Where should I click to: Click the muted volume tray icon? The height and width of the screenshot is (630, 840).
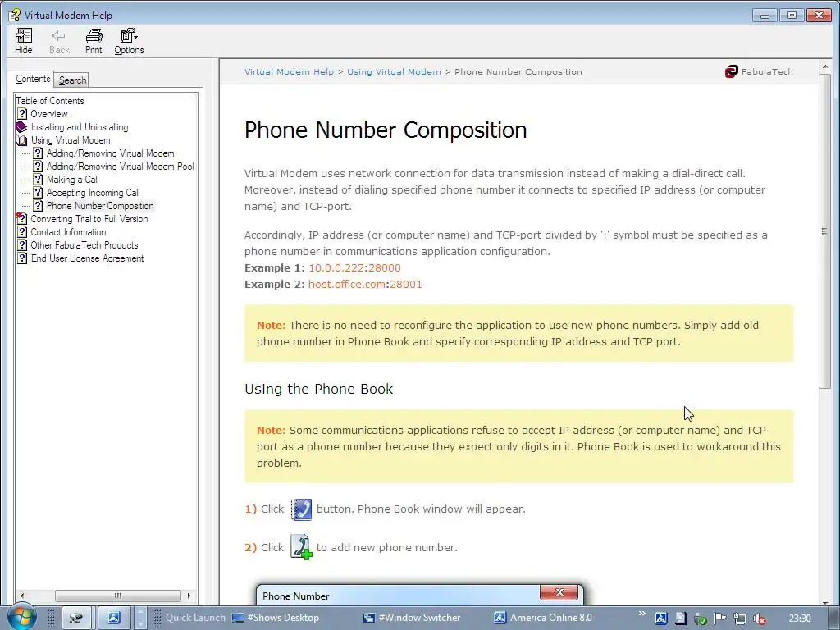759,619
